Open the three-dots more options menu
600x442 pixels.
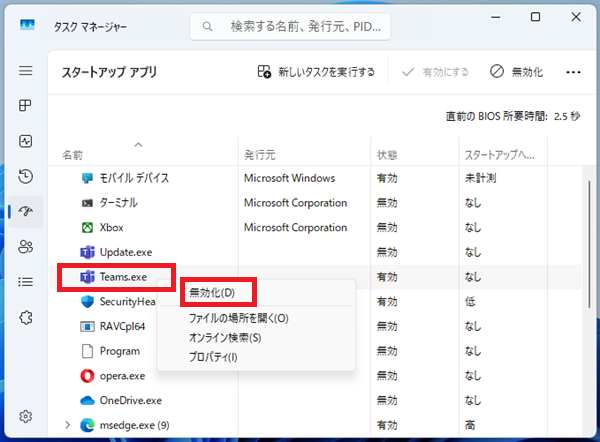(573, 72)
